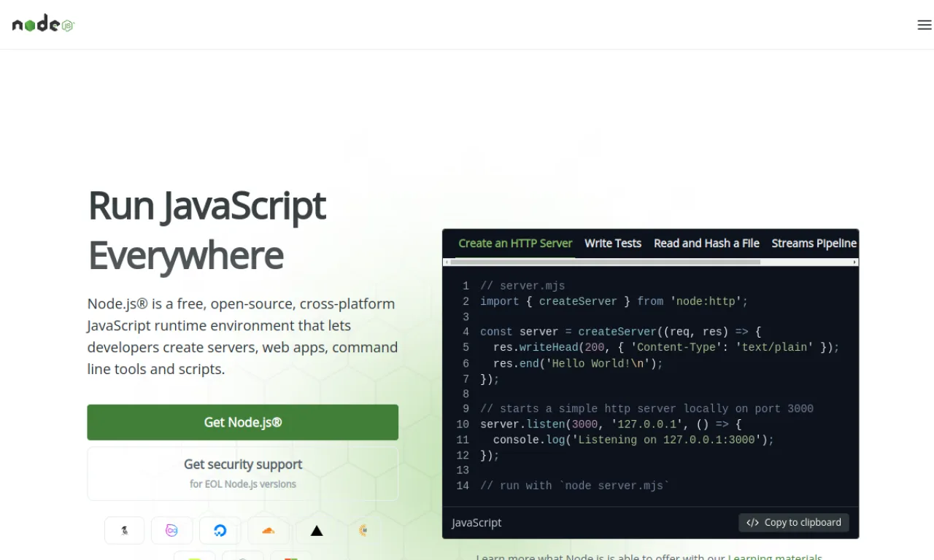The height and width of the screenshot is (560, 934).
Task: Click the res.writeHead code line
Action: (666, 347)
